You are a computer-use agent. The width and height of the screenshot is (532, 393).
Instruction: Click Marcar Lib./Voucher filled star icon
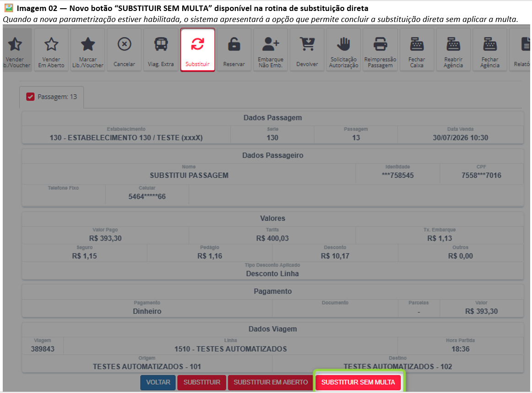[x=88, y=44]
